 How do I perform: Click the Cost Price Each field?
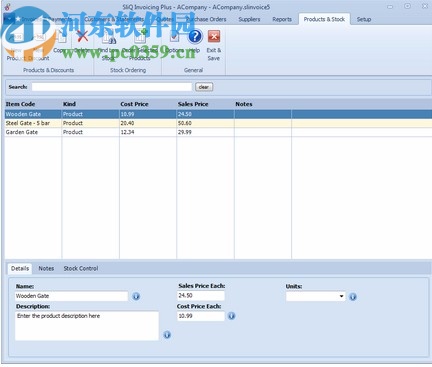click(x=201, y=316)
